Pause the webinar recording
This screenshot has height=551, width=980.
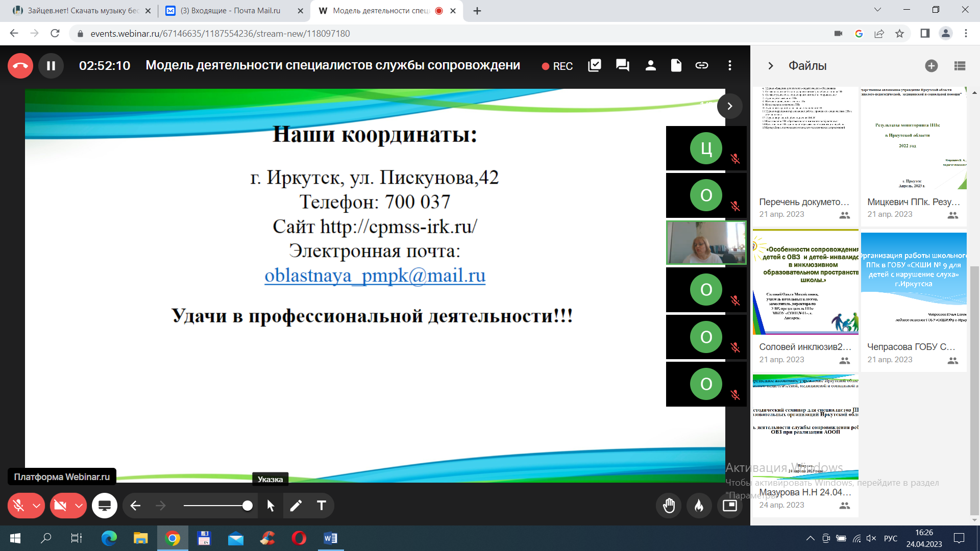(51, 66)
